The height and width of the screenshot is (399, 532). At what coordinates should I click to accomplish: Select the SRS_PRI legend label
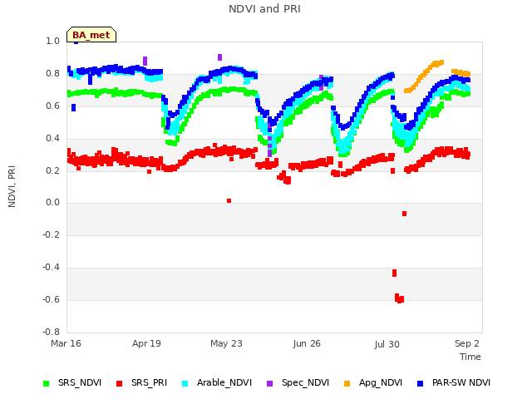coord(150,382)
